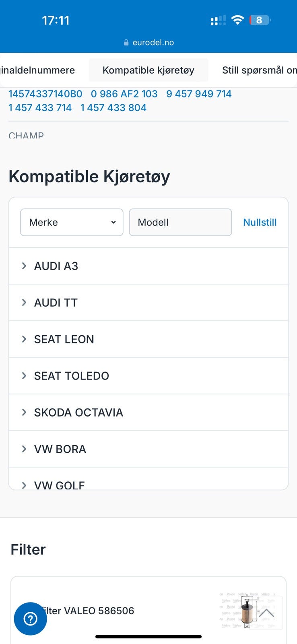Tap the padlock icon beside eurodel.no

(126, 43)
